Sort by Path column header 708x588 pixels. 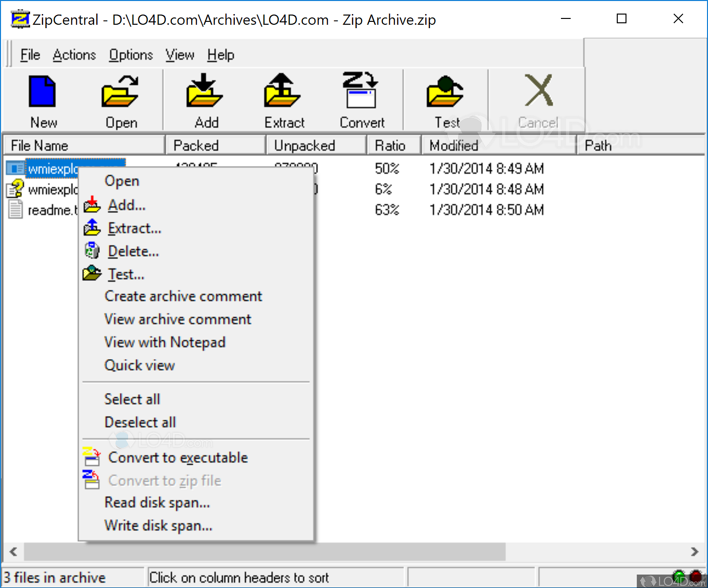641,146
